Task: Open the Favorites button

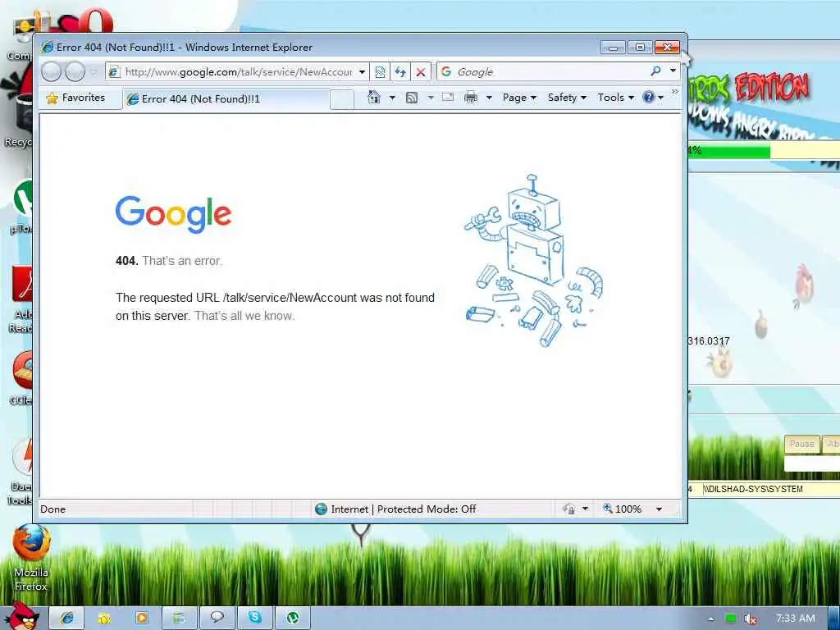Action: click(x=75, y=98)
